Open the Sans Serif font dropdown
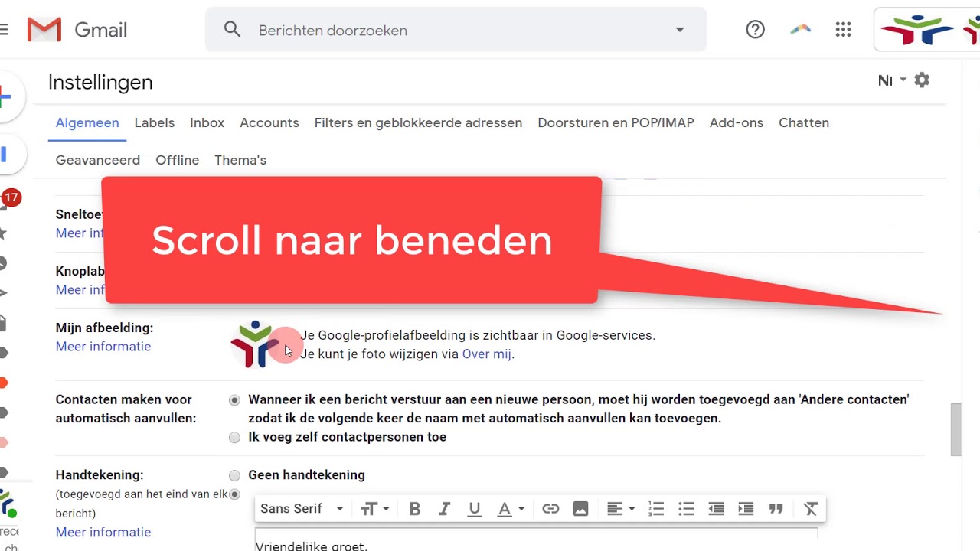980x551 pixels. (302, 509)
